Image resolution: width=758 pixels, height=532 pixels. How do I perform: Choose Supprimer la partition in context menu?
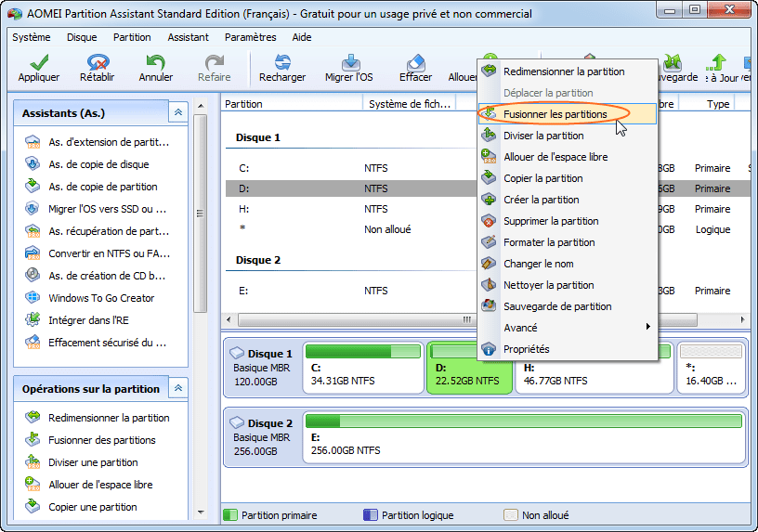pyautogui.click(x=568, y=221)
